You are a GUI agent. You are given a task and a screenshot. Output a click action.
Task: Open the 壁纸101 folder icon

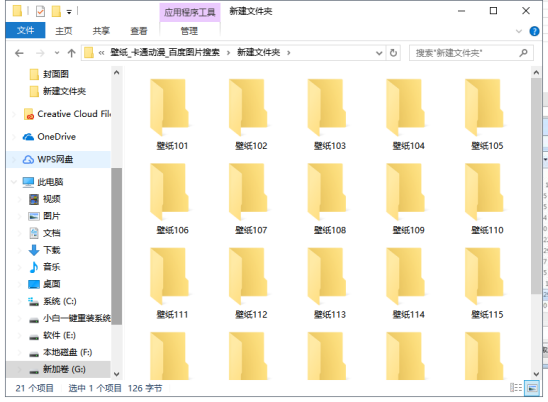170,107
